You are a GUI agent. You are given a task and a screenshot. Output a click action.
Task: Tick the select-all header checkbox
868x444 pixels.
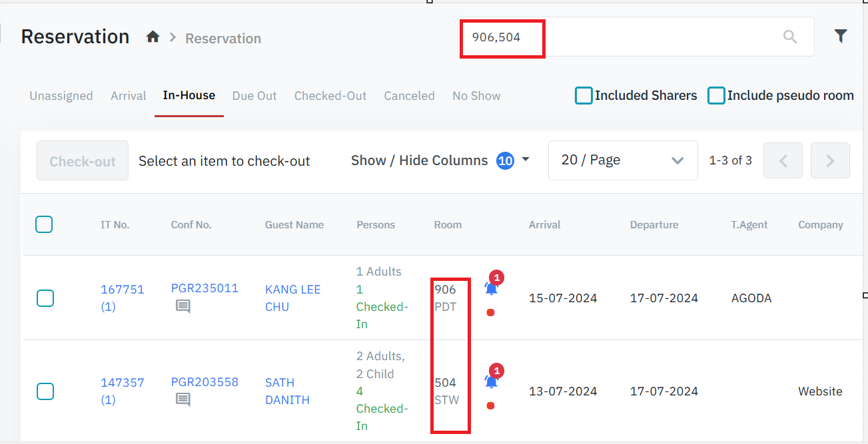tap(44, 225)
